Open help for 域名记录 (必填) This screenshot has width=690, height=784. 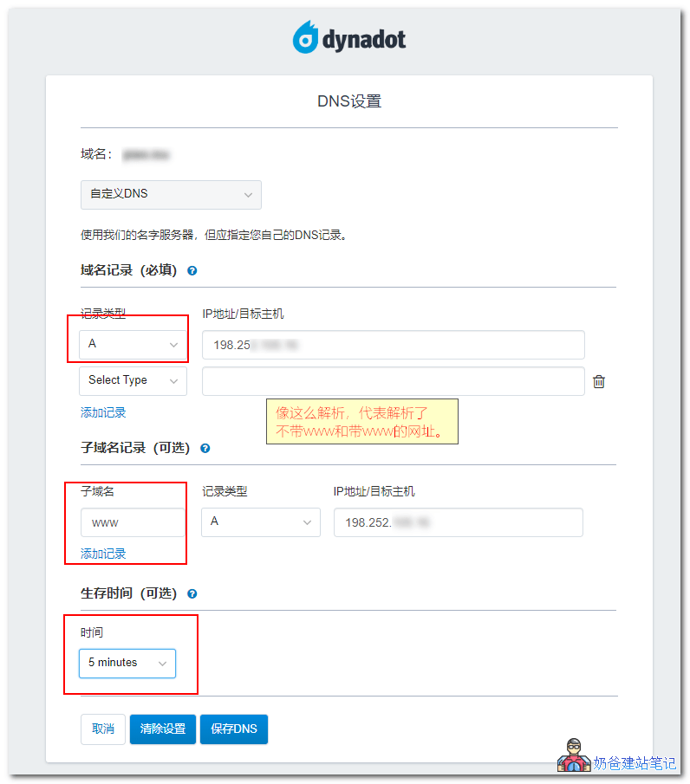[192, 270]
